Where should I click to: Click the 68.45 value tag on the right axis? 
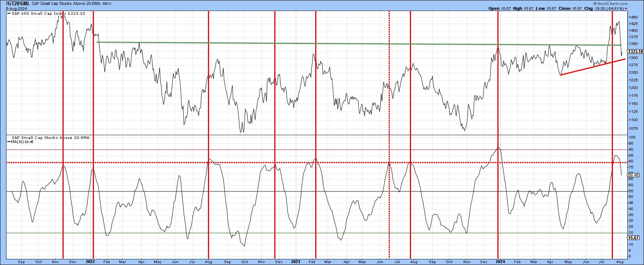tap(633, 175)
